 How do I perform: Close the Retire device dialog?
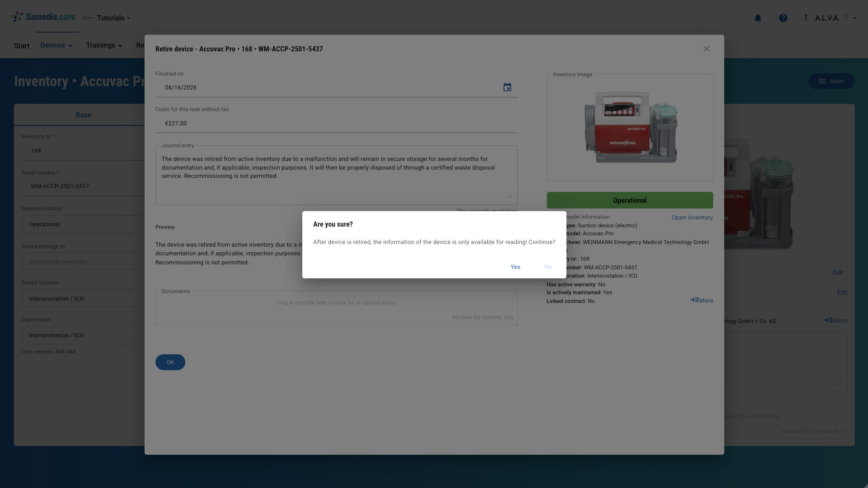pyautogui.click(x=706, y=49)
